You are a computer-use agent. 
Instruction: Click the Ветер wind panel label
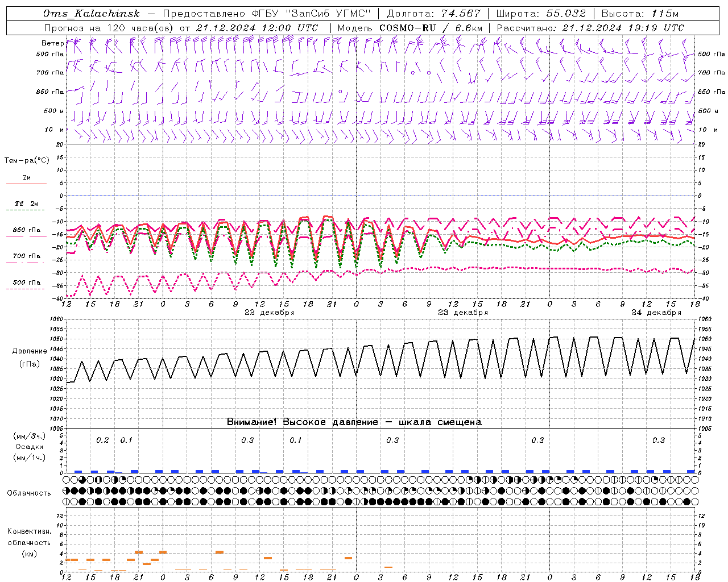(52, 43)
